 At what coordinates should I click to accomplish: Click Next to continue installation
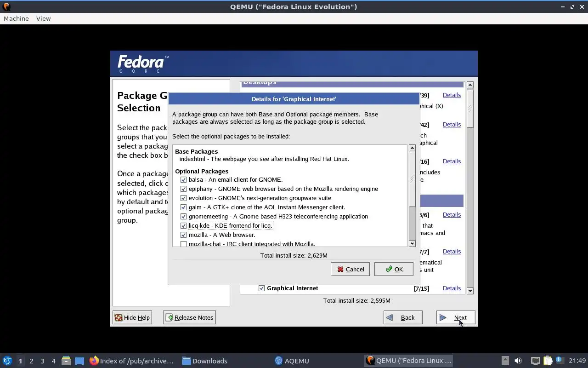pos(456,317)
